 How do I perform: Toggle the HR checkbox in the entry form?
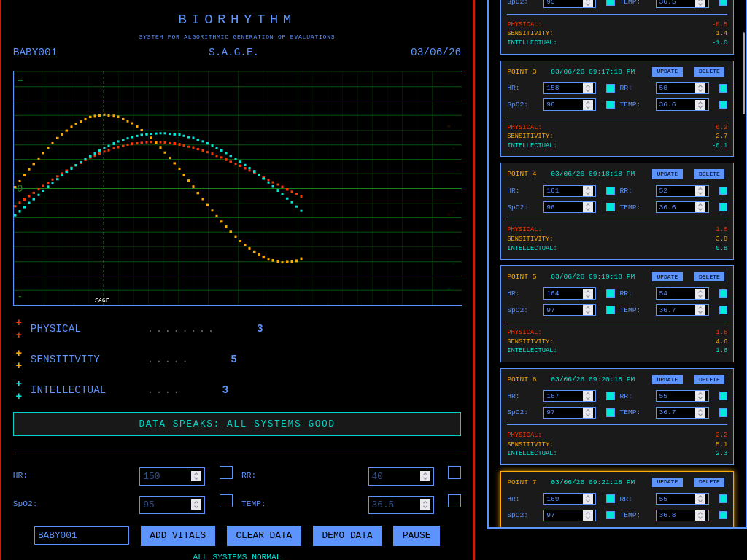[x=226, y=472]
